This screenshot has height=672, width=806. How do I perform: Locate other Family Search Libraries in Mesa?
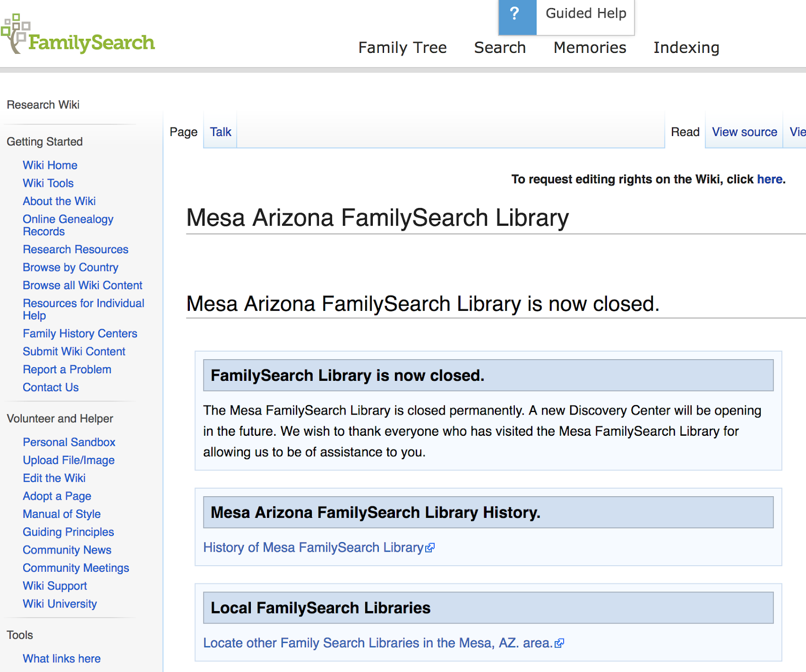[378, 643]
